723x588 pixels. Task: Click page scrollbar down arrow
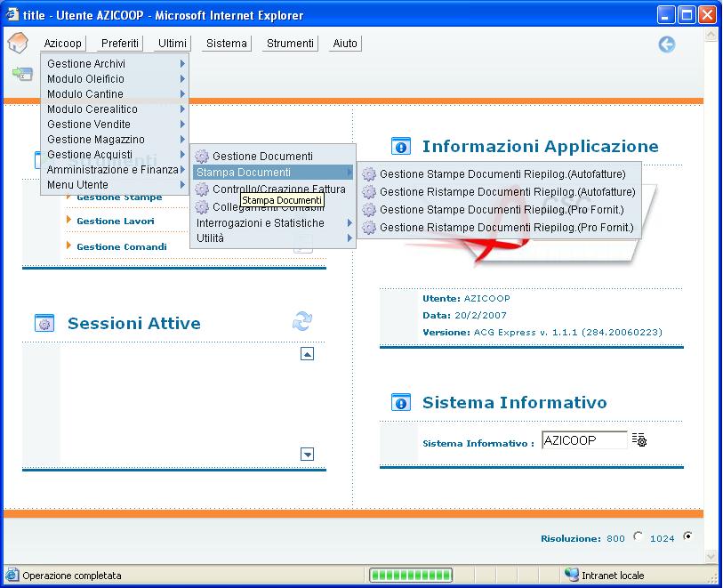711,557
